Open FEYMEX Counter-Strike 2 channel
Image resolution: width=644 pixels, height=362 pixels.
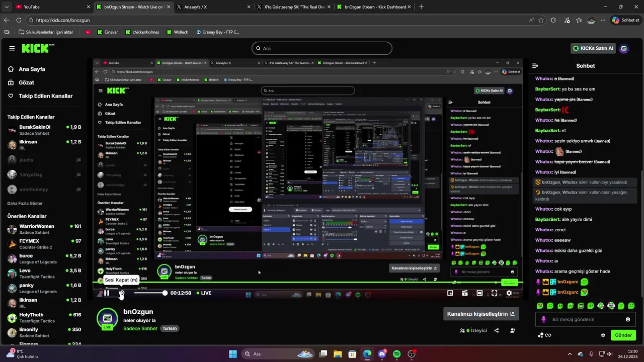pyautogui.click(x=44, y=244)
